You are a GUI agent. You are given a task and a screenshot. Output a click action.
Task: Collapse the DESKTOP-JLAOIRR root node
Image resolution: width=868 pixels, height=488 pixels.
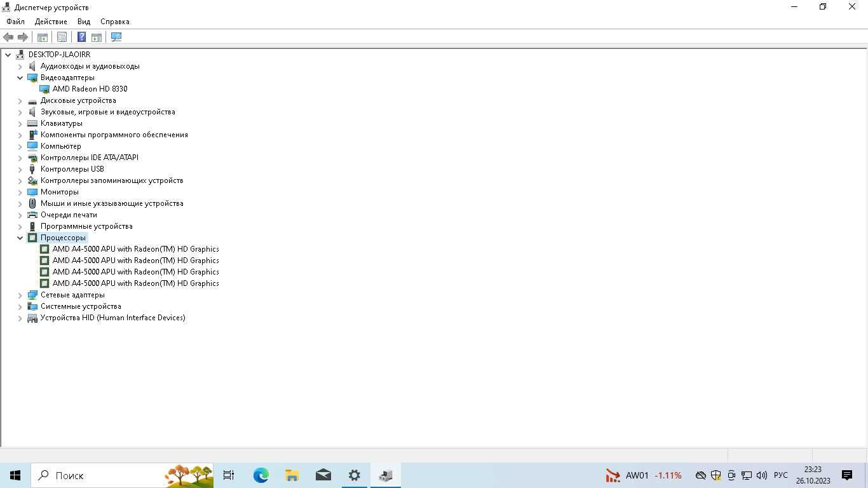pyautogui.click(x=8, y=55)
